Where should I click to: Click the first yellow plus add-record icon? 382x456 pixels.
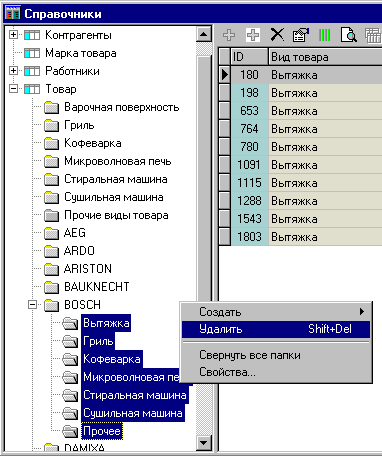(x=229, y=35)
